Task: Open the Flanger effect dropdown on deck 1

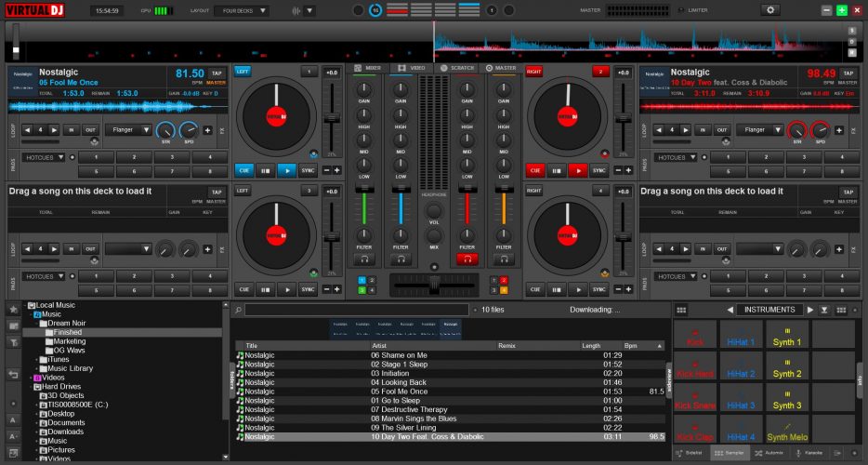Action: 128,129
